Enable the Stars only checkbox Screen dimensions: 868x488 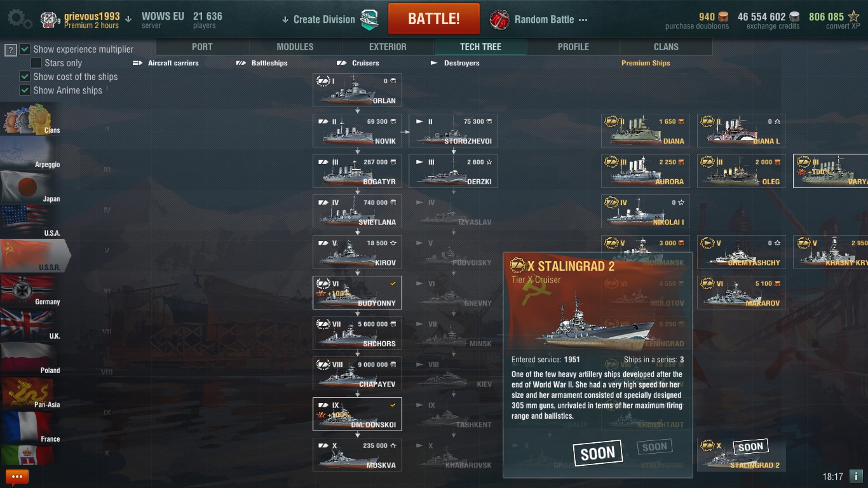(36, 63)
